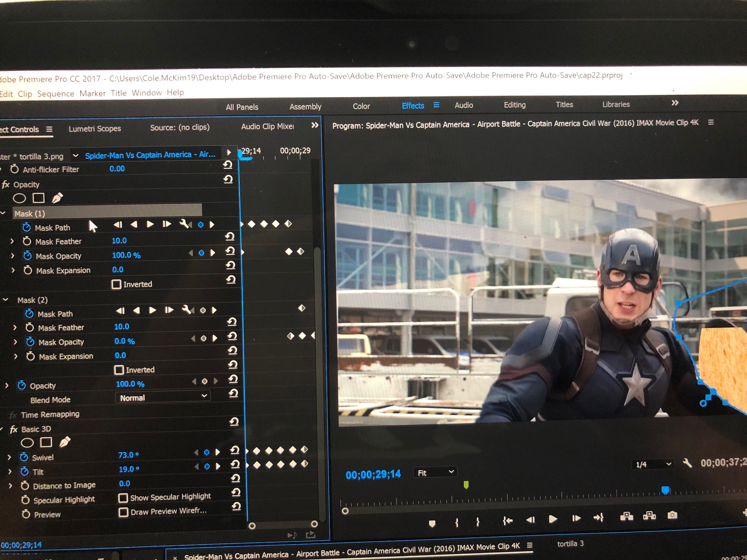
Task: Click the Go to In button
Action: [508, 521]
